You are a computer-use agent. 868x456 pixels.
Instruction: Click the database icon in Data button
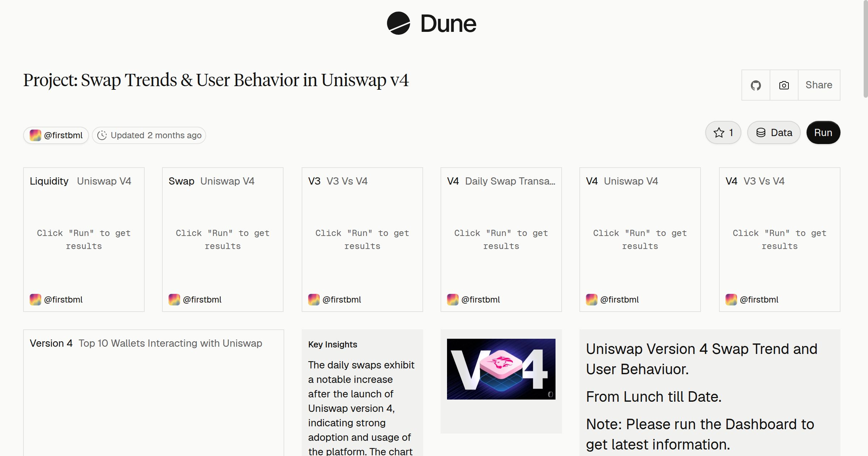click(761, 133)
